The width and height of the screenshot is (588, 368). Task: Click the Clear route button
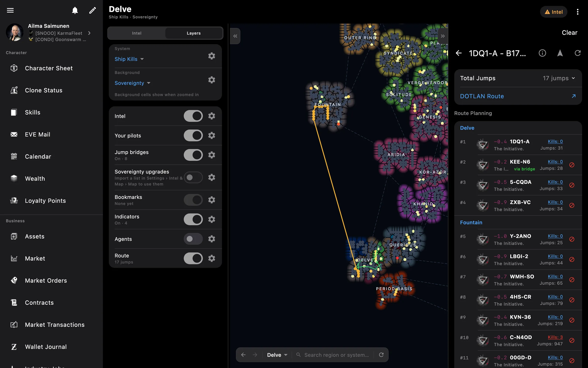[569, 33]
